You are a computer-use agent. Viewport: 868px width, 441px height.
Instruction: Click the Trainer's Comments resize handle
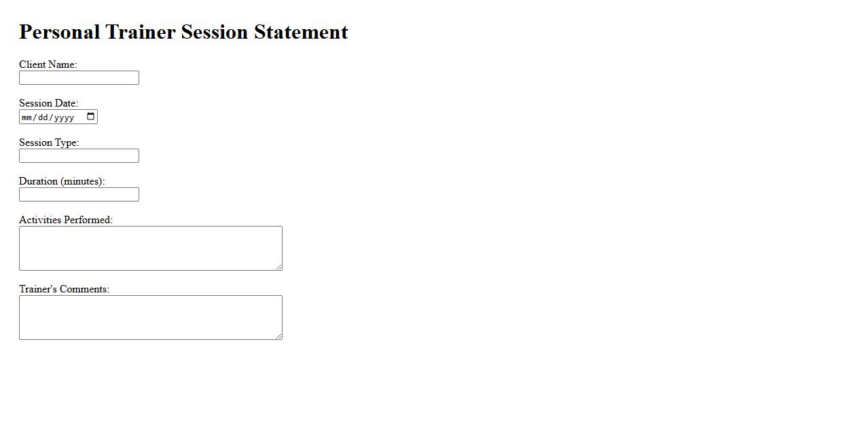pos(278,336)
